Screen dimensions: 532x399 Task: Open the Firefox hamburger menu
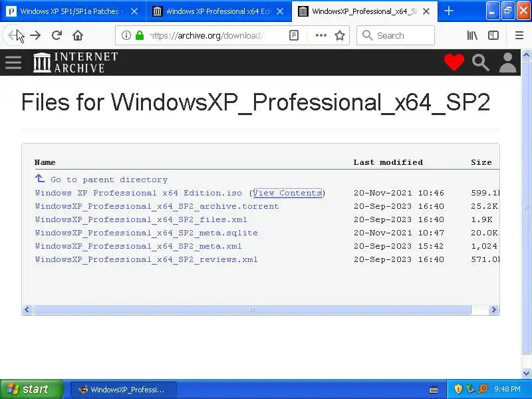(x=519, y=35)
